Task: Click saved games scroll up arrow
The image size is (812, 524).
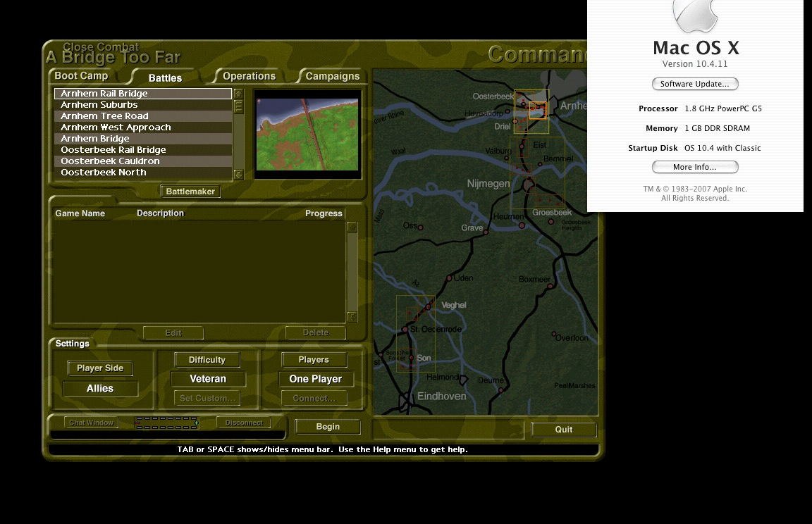Action: (x=352, y=227)
